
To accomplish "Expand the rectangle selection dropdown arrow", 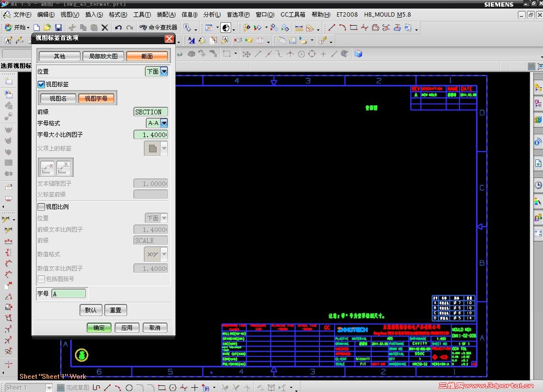I will click(x=235, y=54).
